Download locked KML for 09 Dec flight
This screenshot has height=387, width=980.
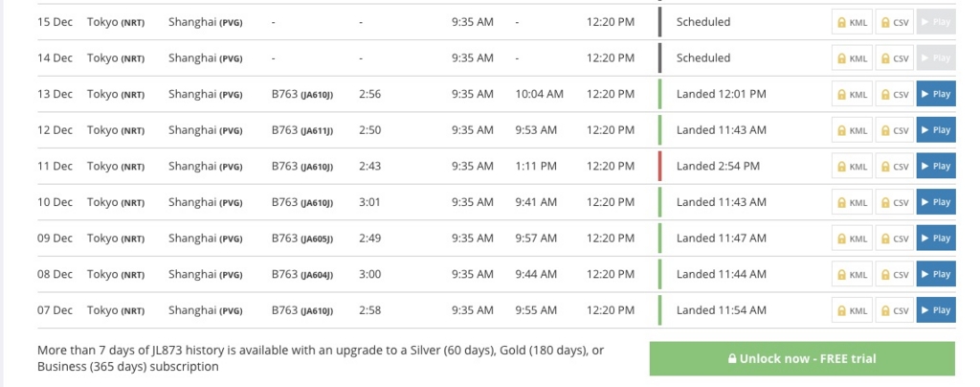[x=852, y=238]
